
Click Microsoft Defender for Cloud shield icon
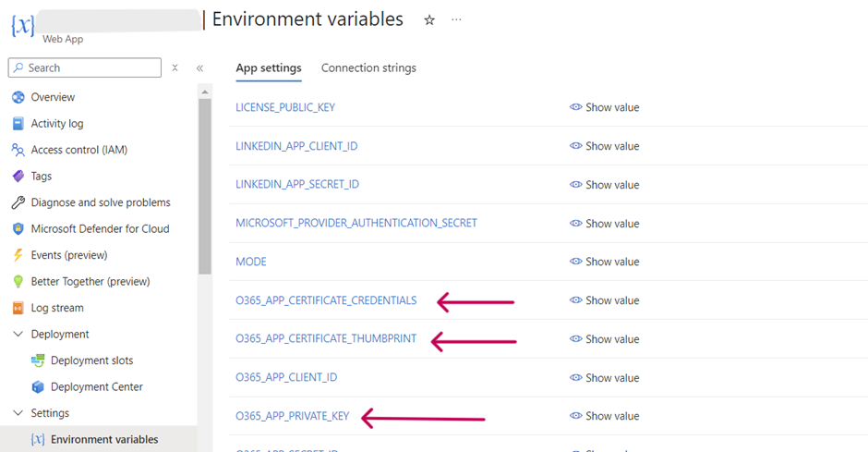[x=18, y=229]
